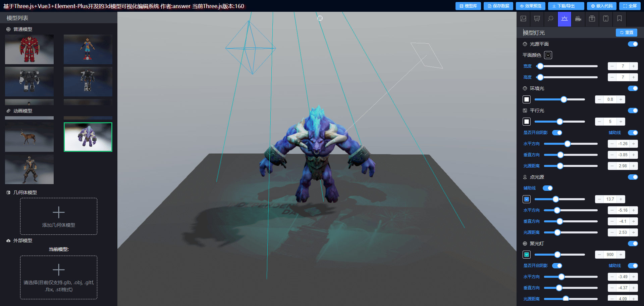Toggle 聚光灯 是否开启阴影 switch
Image resolution: width=644 pixels, height=306 pixels.
tap(557, 266)
